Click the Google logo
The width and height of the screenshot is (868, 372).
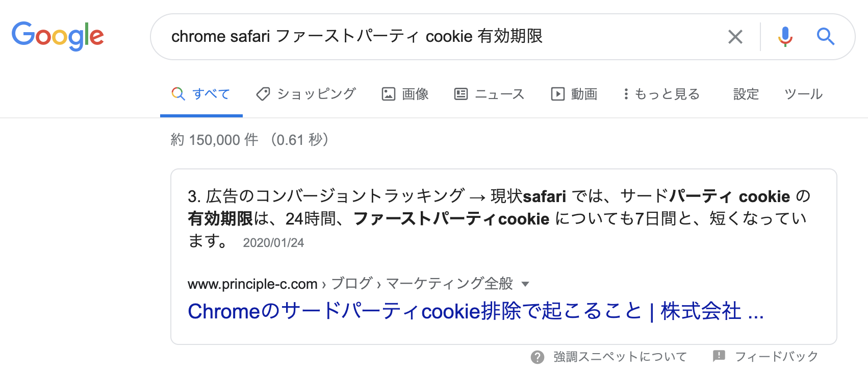[58, 36]
